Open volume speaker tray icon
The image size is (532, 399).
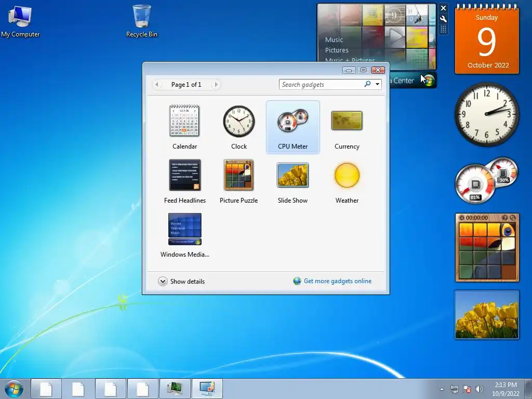click(x=480, y=389)
